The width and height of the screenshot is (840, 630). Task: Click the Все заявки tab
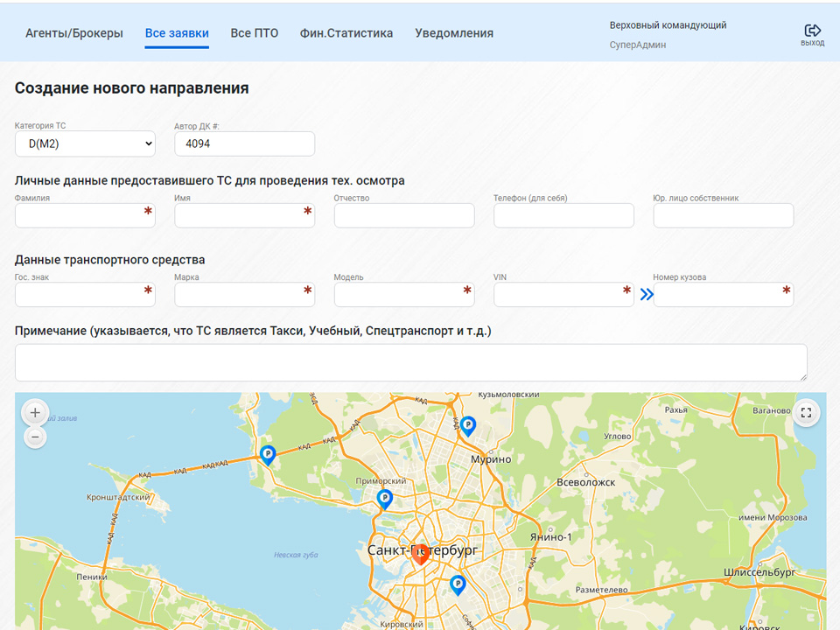[177, 33]
